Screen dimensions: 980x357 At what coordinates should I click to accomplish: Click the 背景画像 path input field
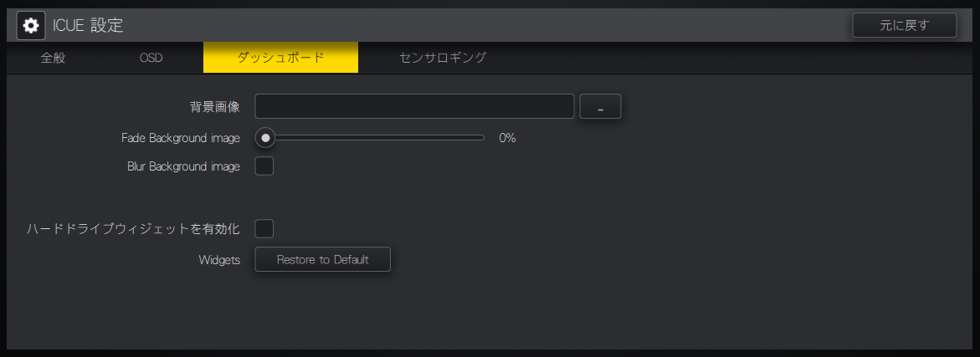[x=414, y=106]
